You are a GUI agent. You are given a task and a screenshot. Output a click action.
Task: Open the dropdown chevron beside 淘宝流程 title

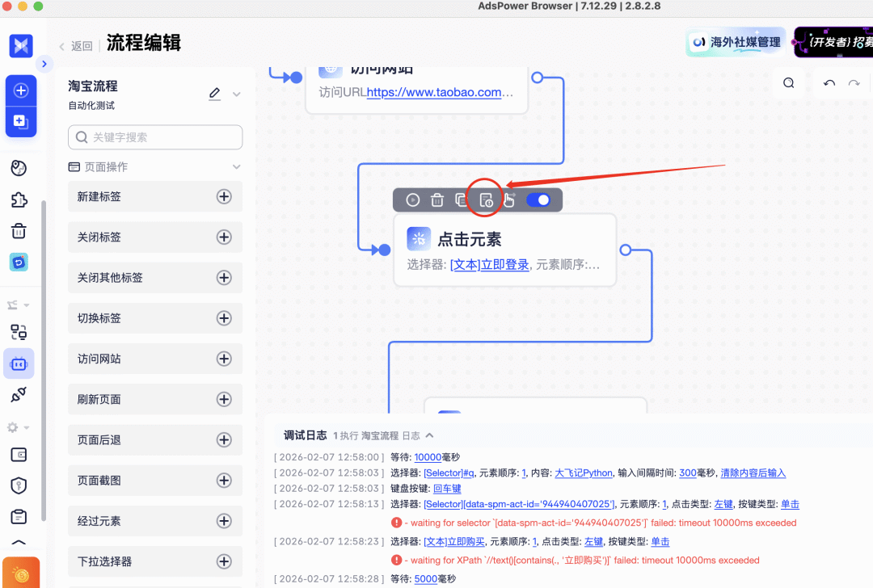pos(234,94)
